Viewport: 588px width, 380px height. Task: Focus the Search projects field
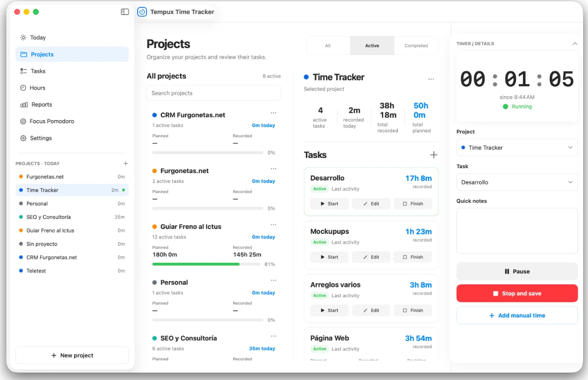point(214,93)
